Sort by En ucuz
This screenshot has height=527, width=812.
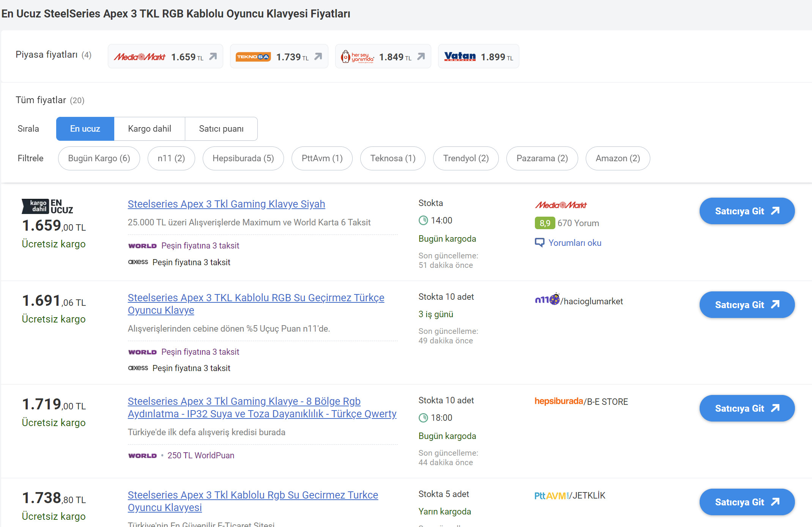click(x=85, y=129)
